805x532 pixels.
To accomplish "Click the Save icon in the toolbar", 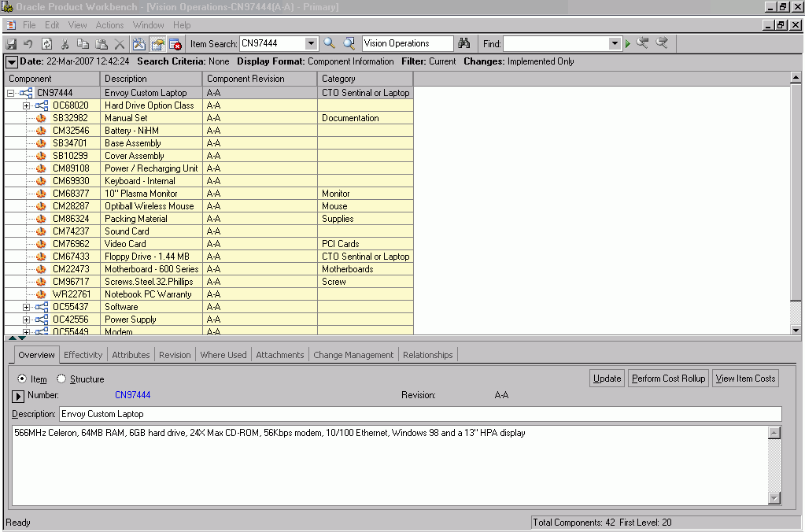I will point(11,44).
